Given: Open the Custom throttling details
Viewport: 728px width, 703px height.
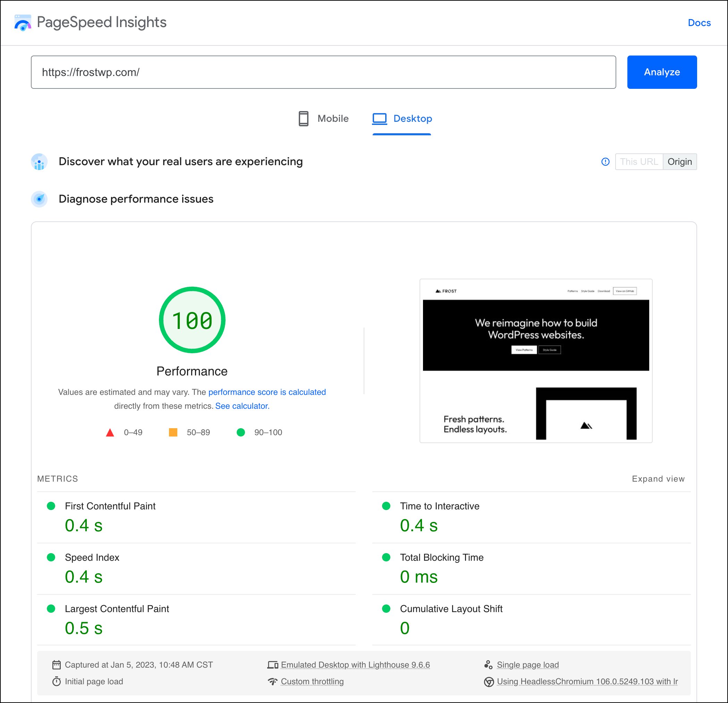Looking at the screenshot, I should pos(312,681).
